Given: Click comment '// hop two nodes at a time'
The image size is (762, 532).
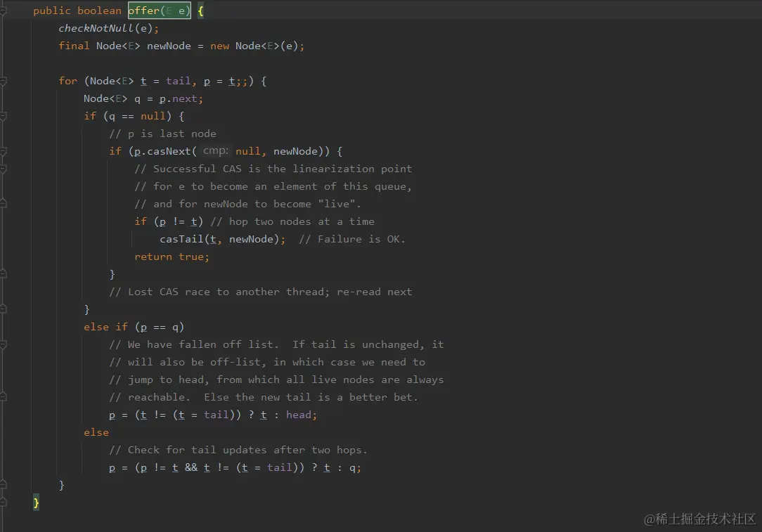Looking at the screenshot, I should [292, 221].
